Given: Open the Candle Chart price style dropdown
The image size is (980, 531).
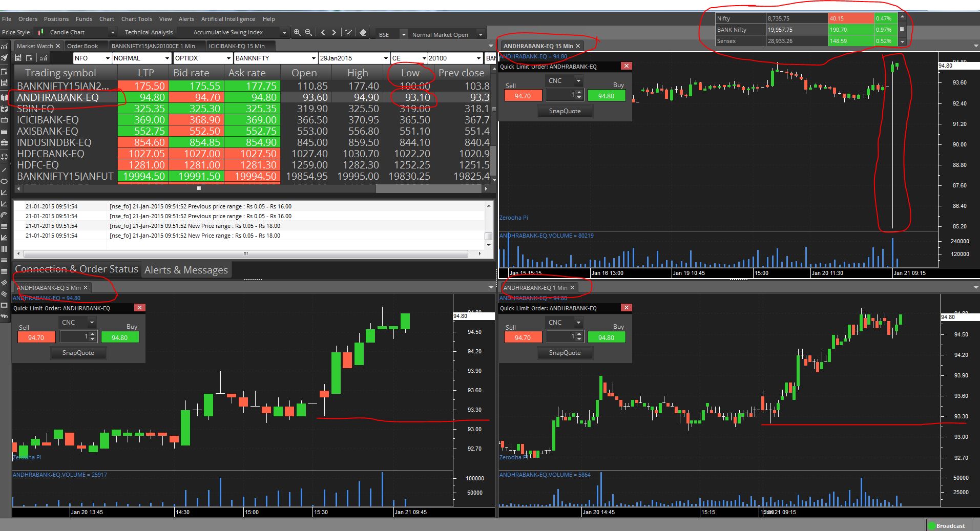Looking at the screenshot, I should coord(113,32).
